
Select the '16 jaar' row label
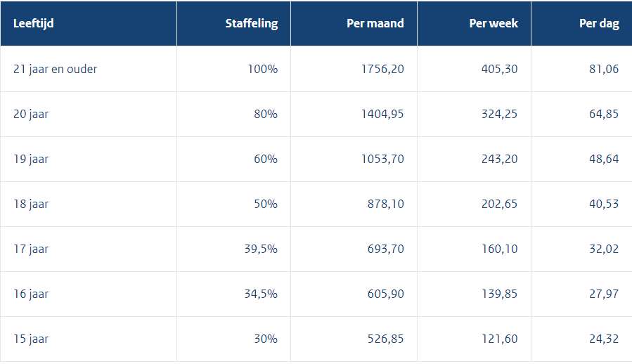pos(31,294)
